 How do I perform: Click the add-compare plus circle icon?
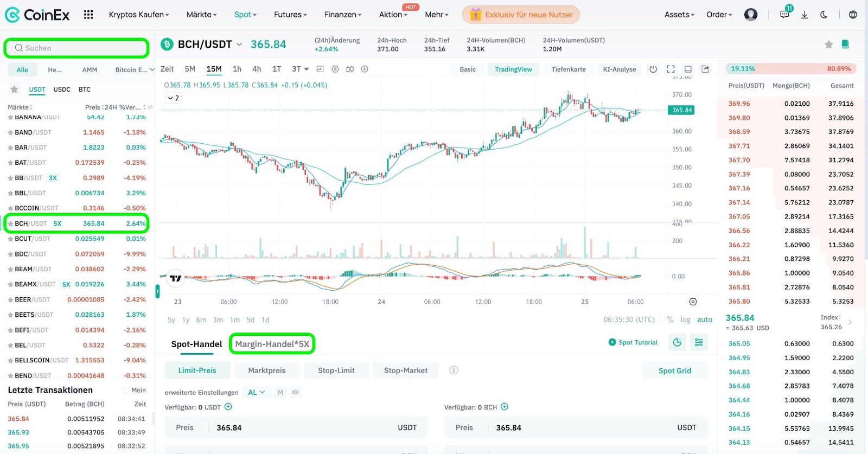[365, 69]
